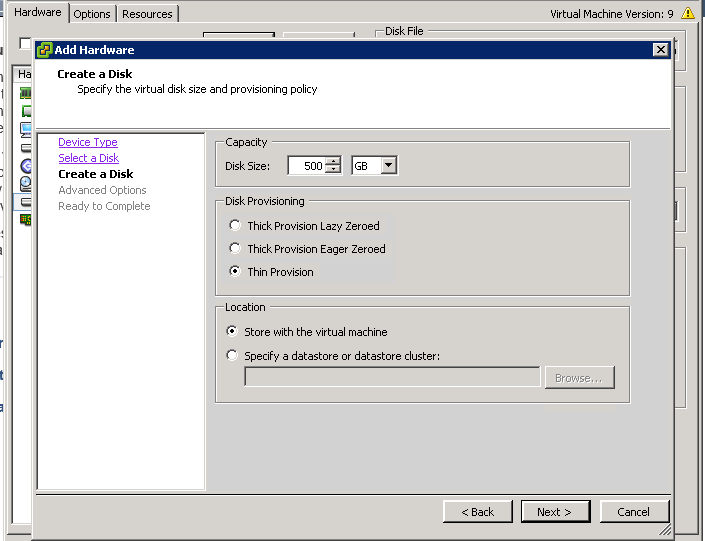Select the Thin Provision radio button
Image resolution: width=705 pixels, height=541 pixels.
(235, 271)
